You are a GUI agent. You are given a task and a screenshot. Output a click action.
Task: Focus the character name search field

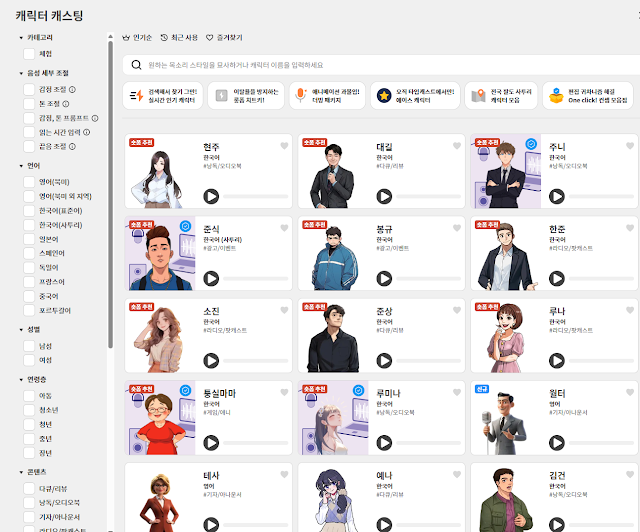pos(381,65)
